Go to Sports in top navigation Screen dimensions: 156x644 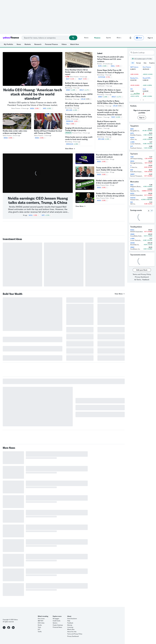tap(108, 38)
